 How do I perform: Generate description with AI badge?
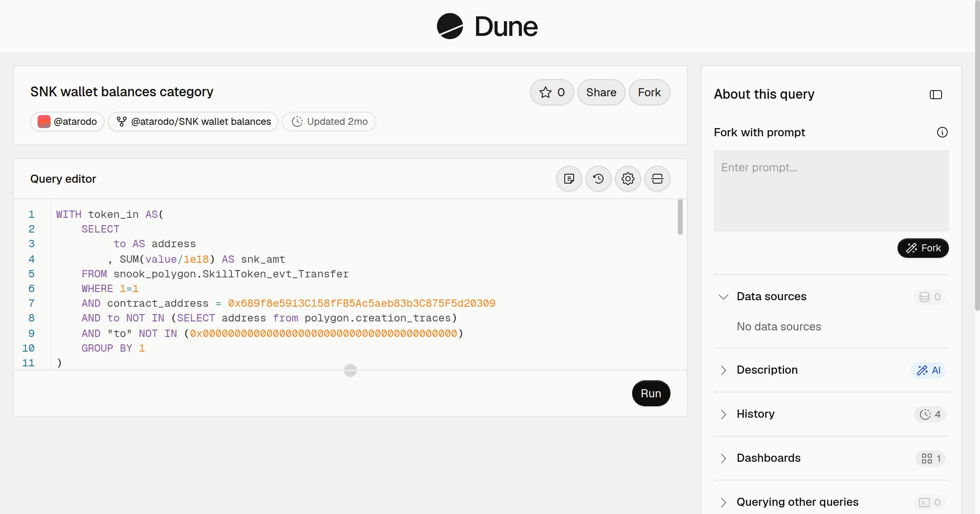click(x=928, y=370)
